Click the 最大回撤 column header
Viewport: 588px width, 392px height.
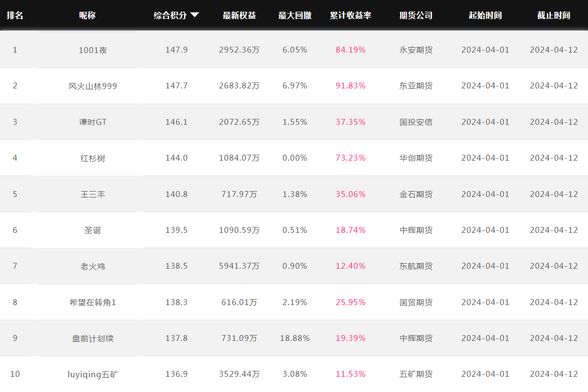(x=295, y=15)
